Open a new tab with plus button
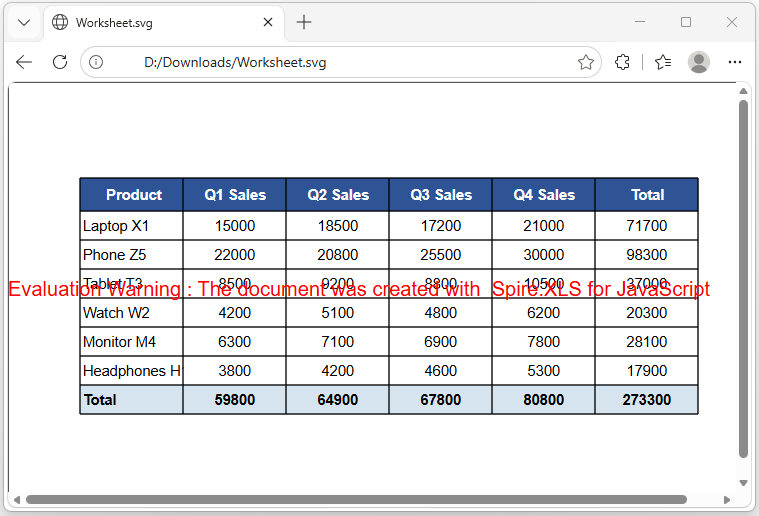The image size is (759, 516). (304, 22)
